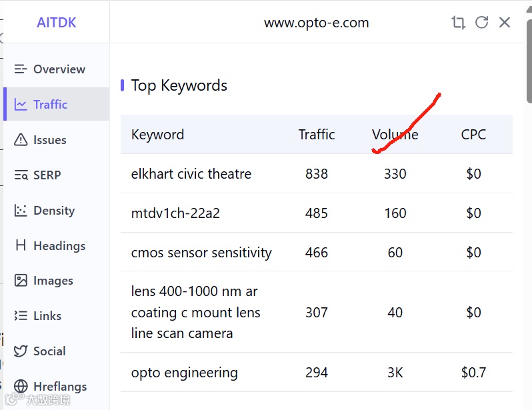Click the Traffic column header
Image resolution: width=532 pixels, height=410 pixels.
click(x=317, y=135)
